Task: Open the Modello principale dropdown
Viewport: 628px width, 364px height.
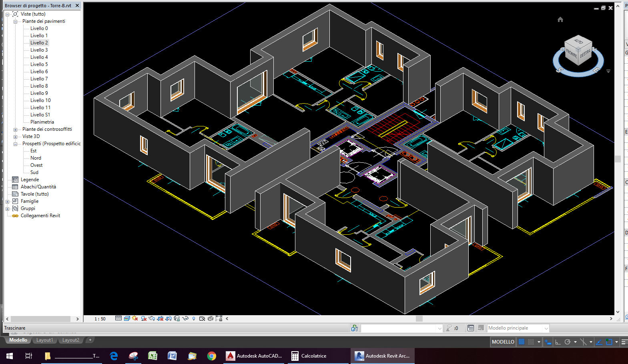Action: [546, 328]
